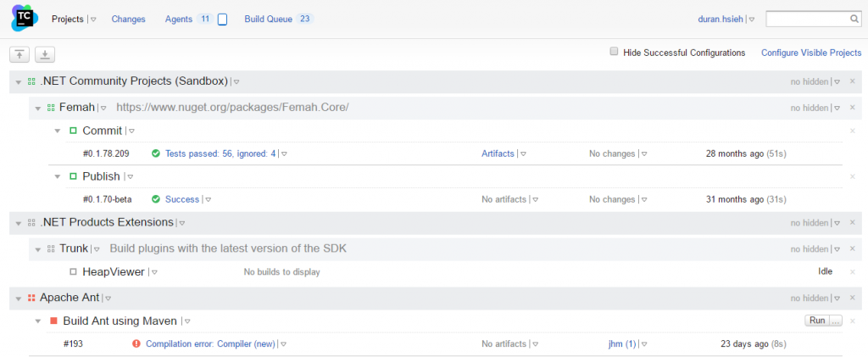Click Commit build configuration square icon
Image resolution: width=868 pixels, height=357 pixels.
(73, 131)
